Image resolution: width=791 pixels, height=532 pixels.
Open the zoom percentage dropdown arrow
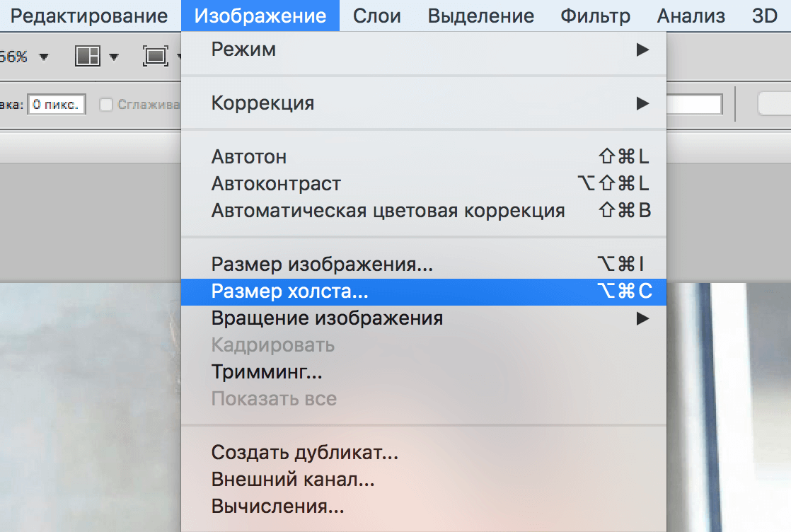pyautogui.click(x=43, y=55)
